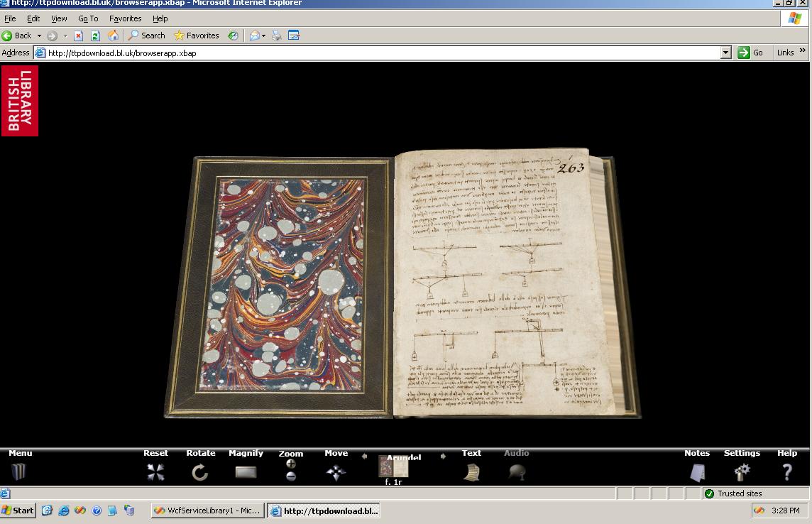This screenshot has height=524, width=812.
Task: Click the Back button in toolbar
Action: 16,36
